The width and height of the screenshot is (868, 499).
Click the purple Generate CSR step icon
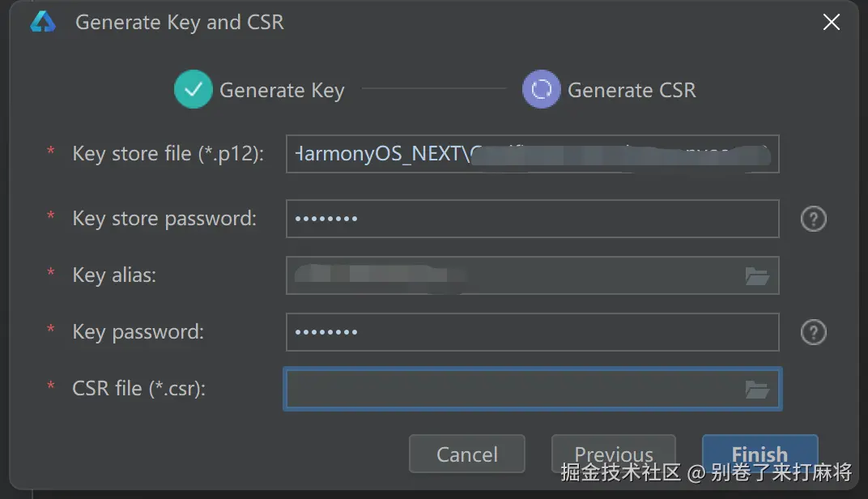point(541,90)
